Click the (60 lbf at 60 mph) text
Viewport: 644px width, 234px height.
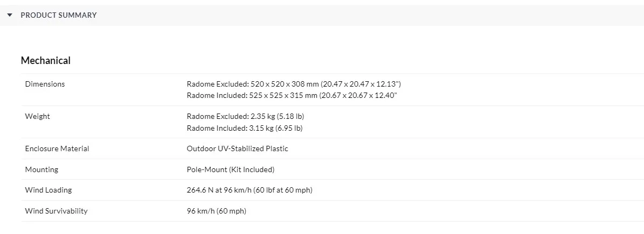282,190
